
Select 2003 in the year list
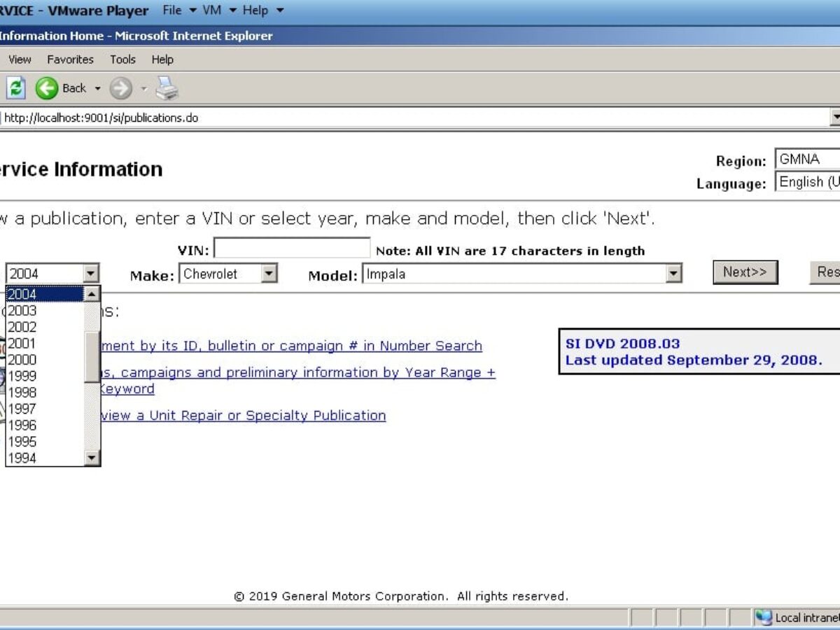click(45, 310)
